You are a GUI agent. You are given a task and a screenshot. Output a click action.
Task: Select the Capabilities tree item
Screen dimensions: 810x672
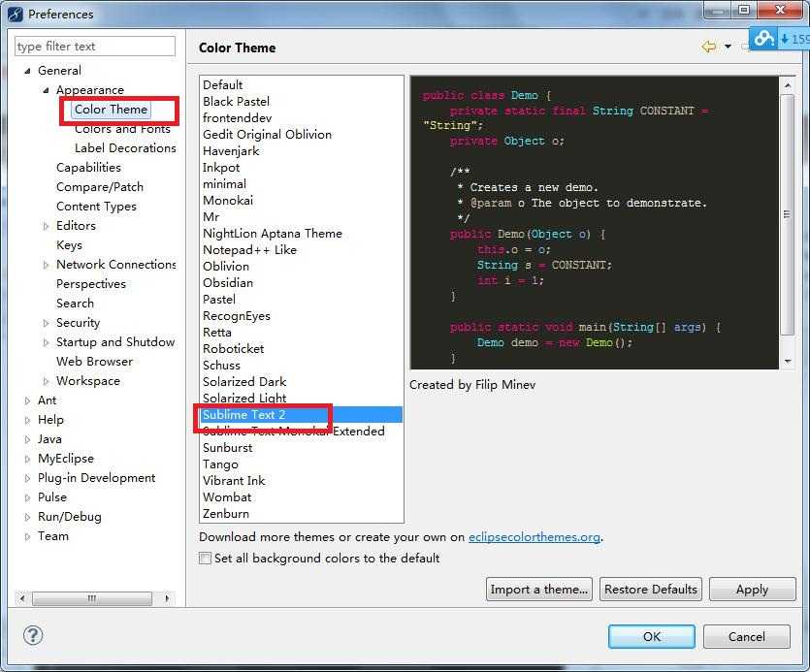click(x=88, y=168)
